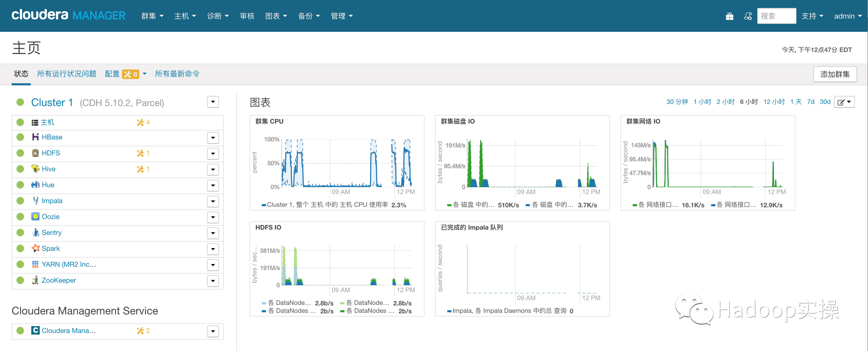Click the HBase green health status dot
Viewport: 868px width, 351px height.
20,137
